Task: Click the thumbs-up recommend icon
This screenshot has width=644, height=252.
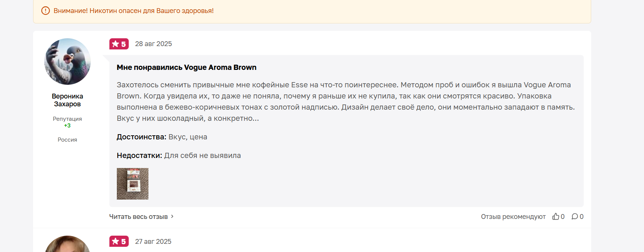Action: [556, 216]
